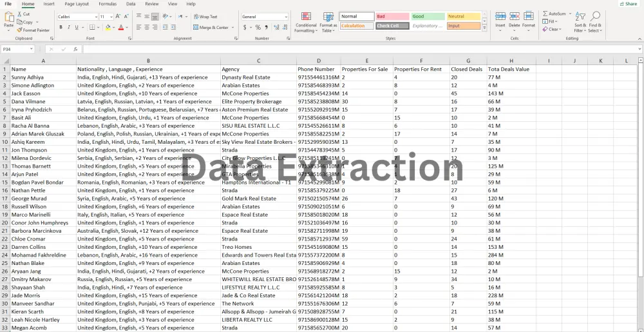
Task: Open the font name dropdown
Action: tap(96, 17)
